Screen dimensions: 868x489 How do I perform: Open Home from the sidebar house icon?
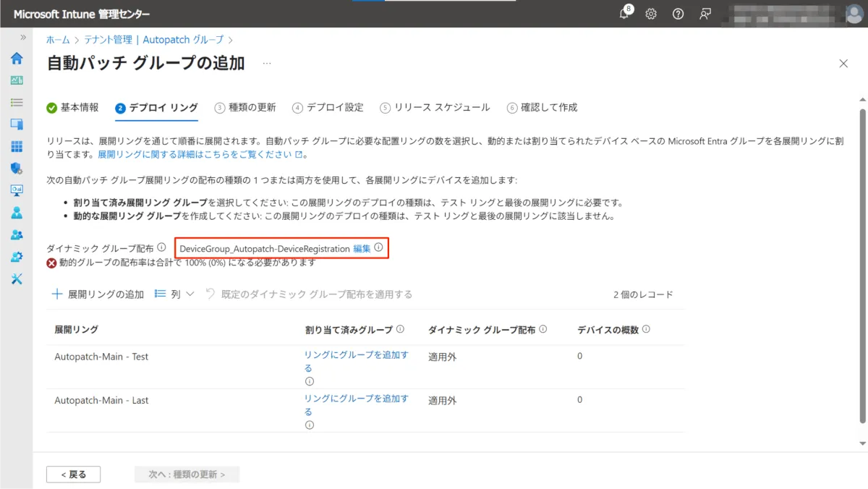click(16, 59)
